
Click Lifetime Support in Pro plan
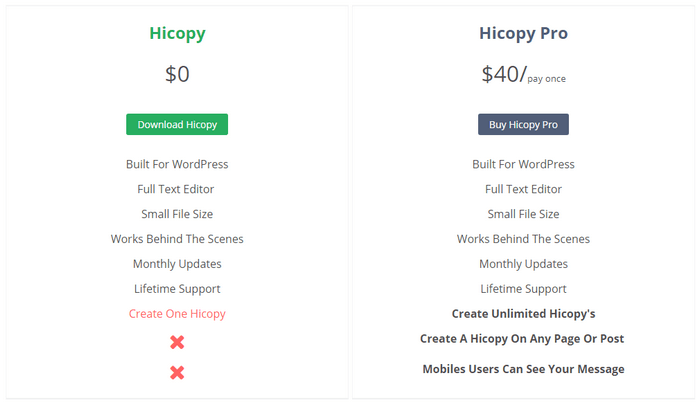[x=523, y=289]
